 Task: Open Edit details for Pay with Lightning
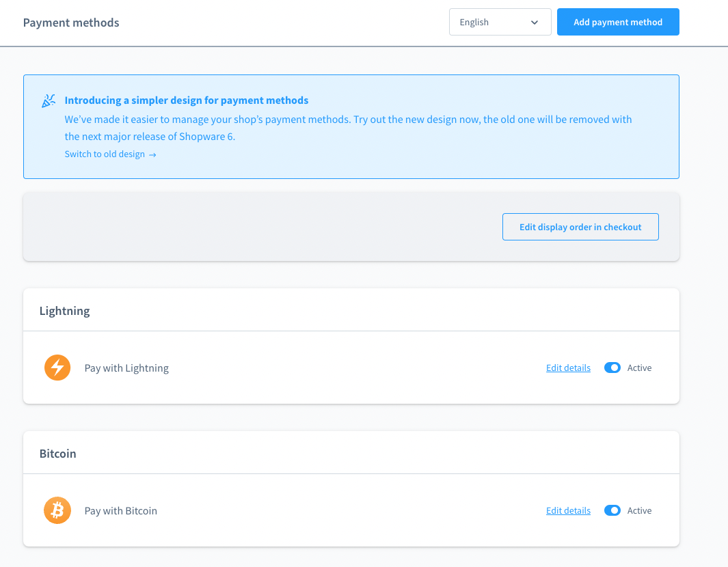click(568, 368)
